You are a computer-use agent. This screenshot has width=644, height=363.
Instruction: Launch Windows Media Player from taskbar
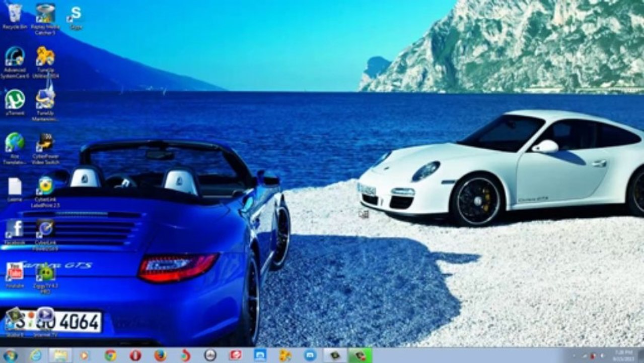pyautogui.click(x=84, y=355)
